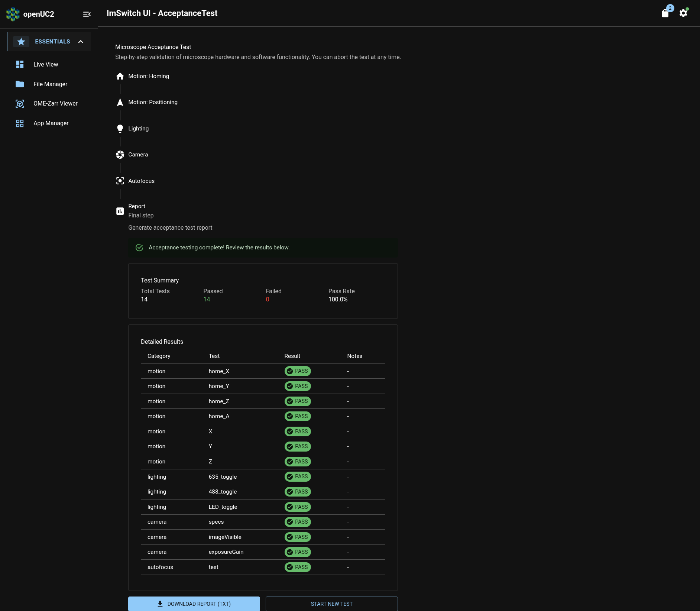Click the PASS badge for home_X test
Viewport: 700px width, 611px height.
click(x=298, y=371)
